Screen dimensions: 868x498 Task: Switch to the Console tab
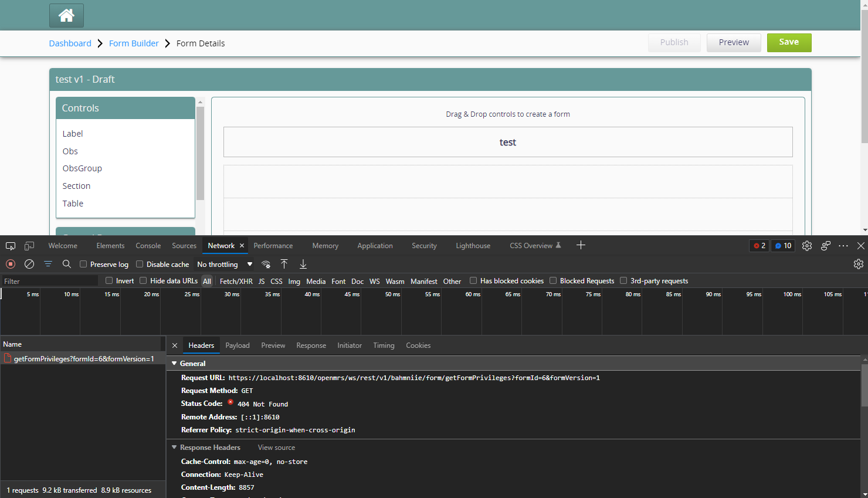click(x=148, y=246)
